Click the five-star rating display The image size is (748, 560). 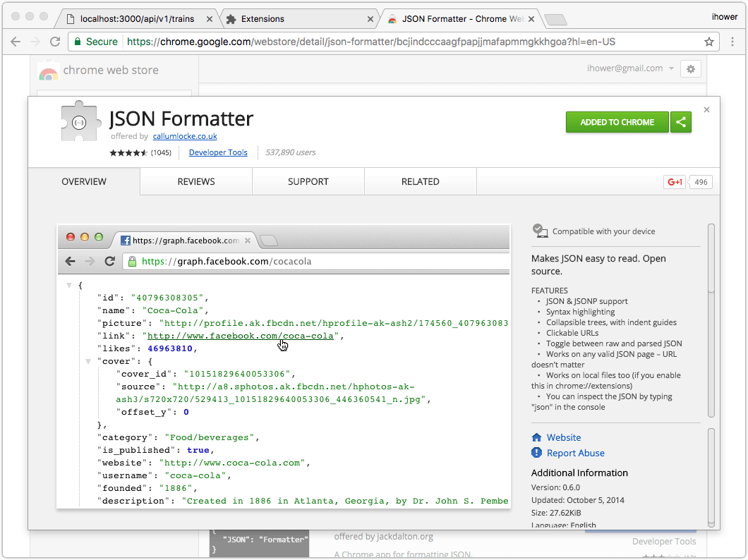(128, 152)
